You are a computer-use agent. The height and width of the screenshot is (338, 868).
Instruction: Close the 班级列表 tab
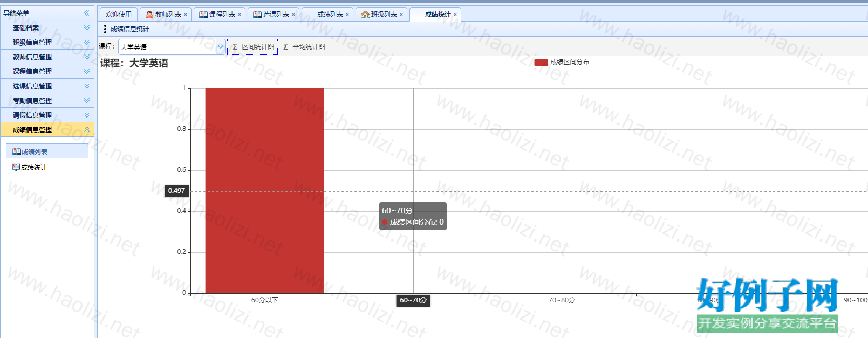[x=401, y=15]
